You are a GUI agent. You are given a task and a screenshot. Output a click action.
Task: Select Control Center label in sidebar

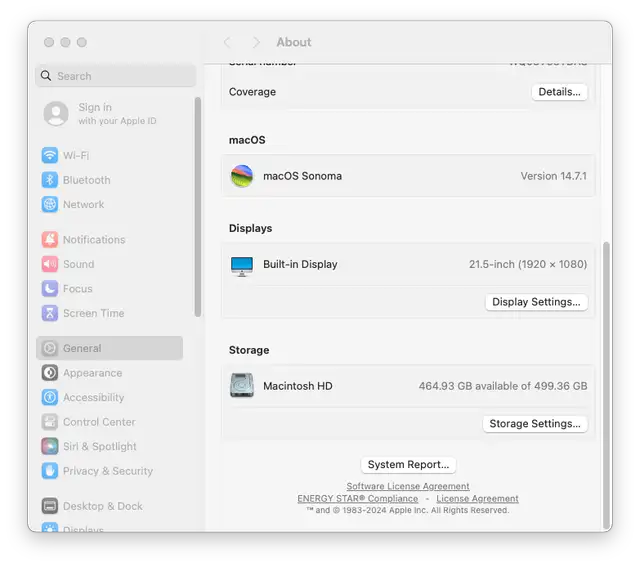tap(99, 422)
